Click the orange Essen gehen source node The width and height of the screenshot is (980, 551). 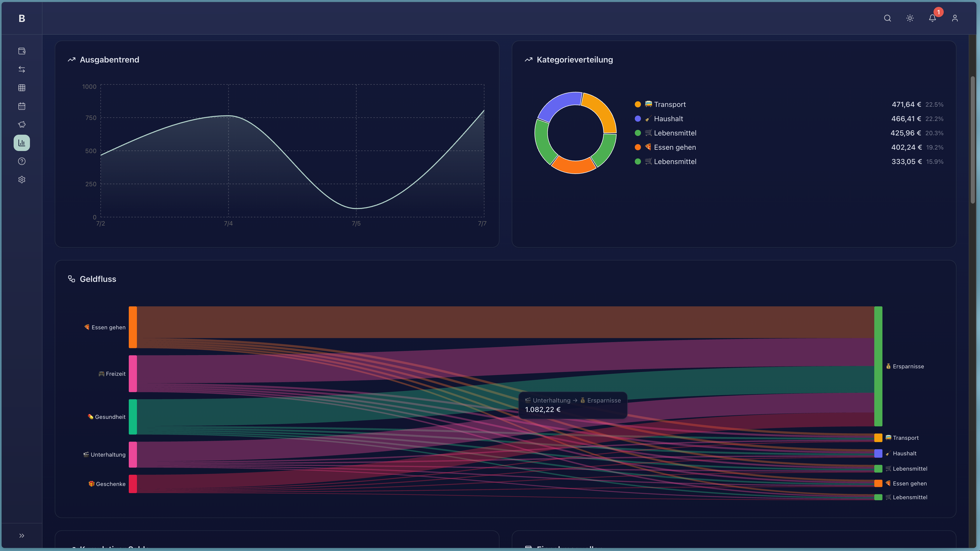[133, 327]
